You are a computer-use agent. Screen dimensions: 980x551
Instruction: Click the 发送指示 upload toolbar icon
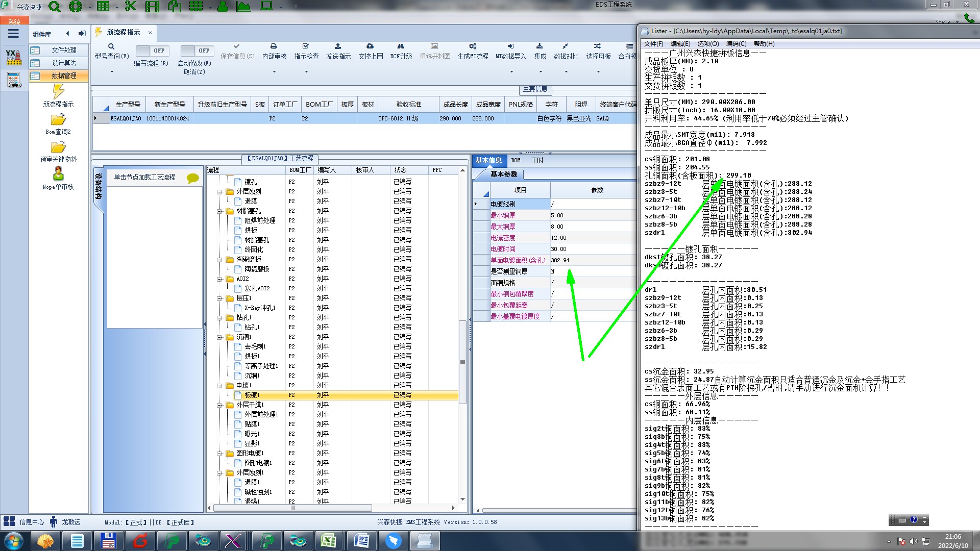click(338, 46)
